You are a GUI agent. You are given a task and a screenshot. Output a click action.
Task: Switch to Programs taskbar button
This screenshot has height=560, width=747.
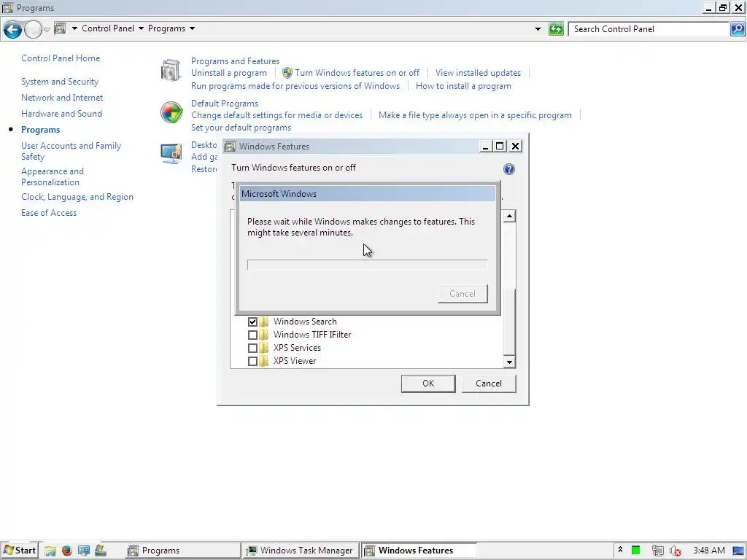click(x=183, y=551)
